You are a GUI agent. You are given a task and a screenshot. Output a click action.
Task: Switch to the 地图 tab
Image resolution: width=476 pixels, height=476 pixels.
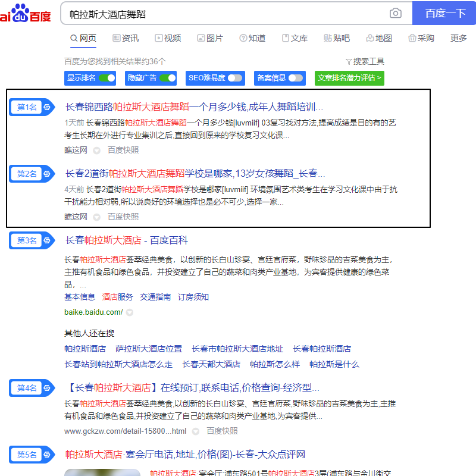(379, 38)
